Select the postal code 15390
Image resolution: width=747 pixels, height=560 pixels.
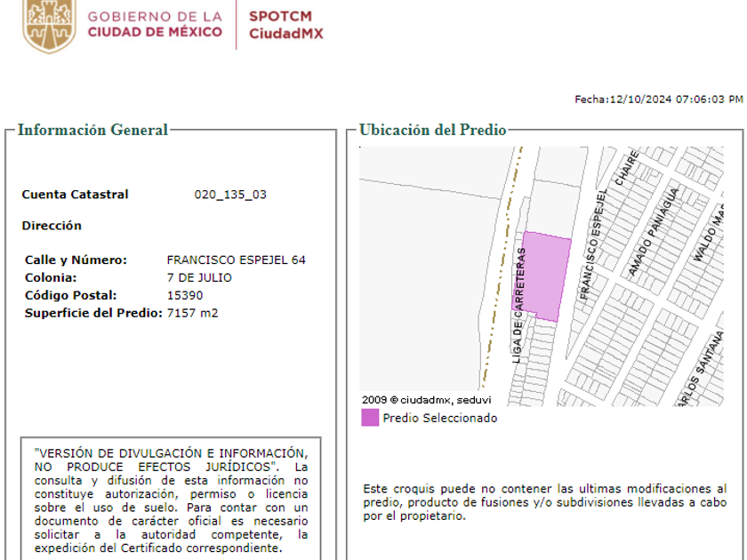[185, 295]
